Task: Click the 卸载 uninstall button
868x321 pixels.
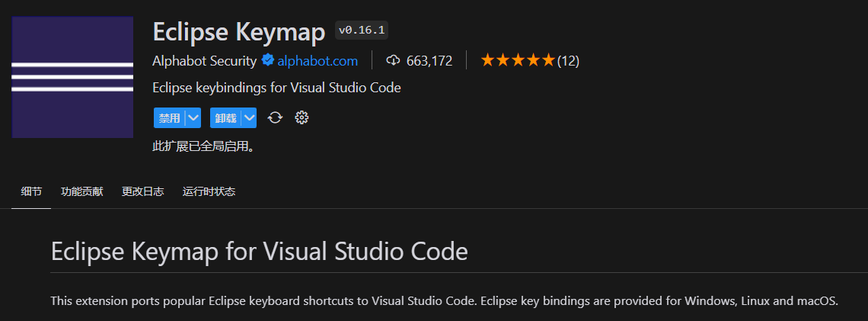Action: 226,117
